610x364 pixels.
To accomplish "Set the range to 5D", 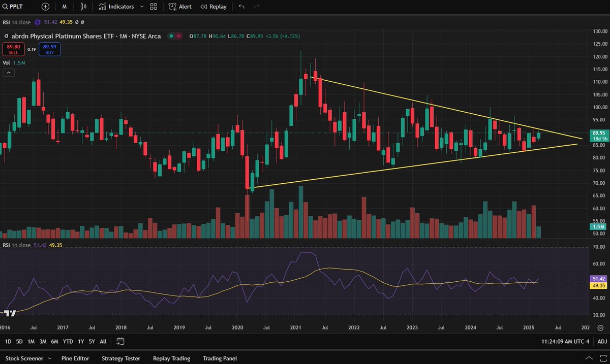I will (19, 342).
